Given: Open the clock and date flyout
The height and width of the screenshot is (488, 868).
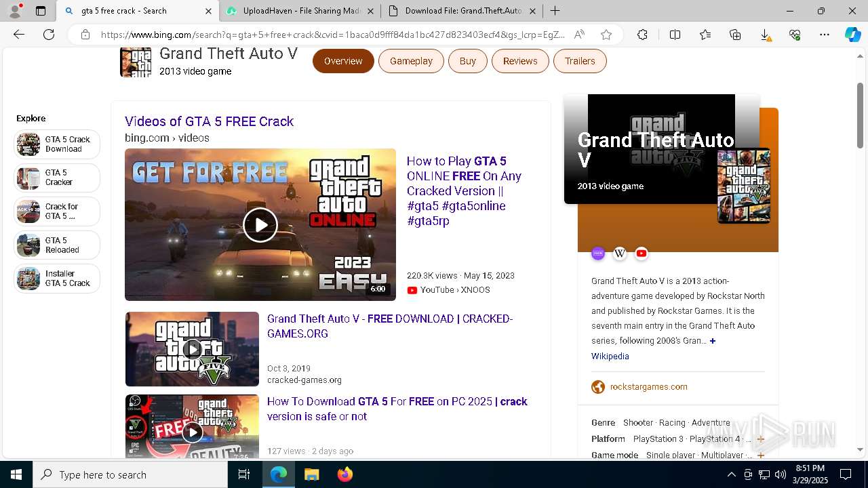Looking at the screenshot, I should click(810, 474).
